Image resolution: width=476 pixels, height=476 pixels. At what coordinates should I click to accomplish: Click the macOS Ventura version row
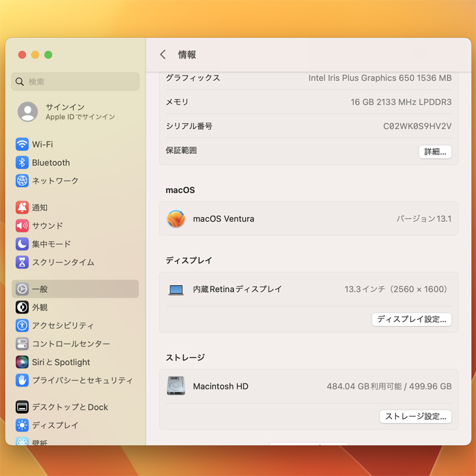point(308,219)
